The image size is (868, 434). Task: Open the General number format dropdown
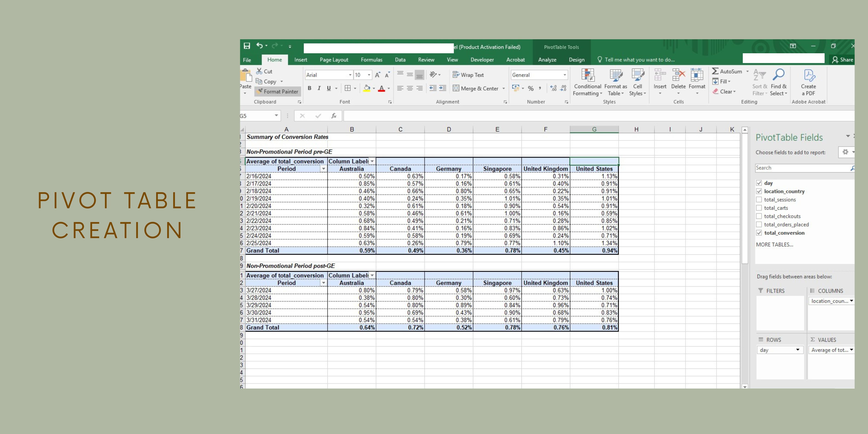tap(565, 75)
